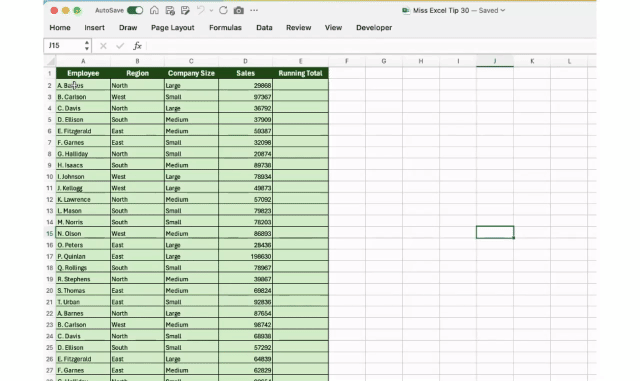Open the Developer tab

coord(374,28)
